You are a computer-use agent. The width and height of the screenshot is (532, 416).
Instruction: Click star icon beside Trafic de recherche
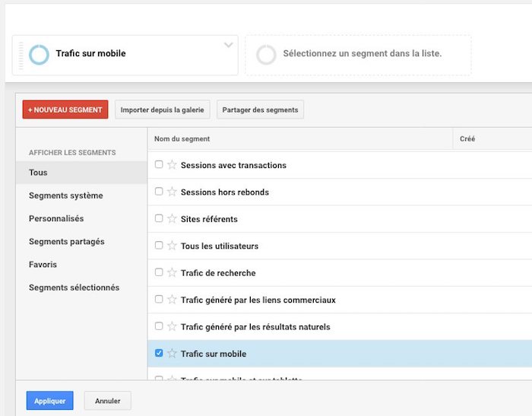click(x=172, y=273)
